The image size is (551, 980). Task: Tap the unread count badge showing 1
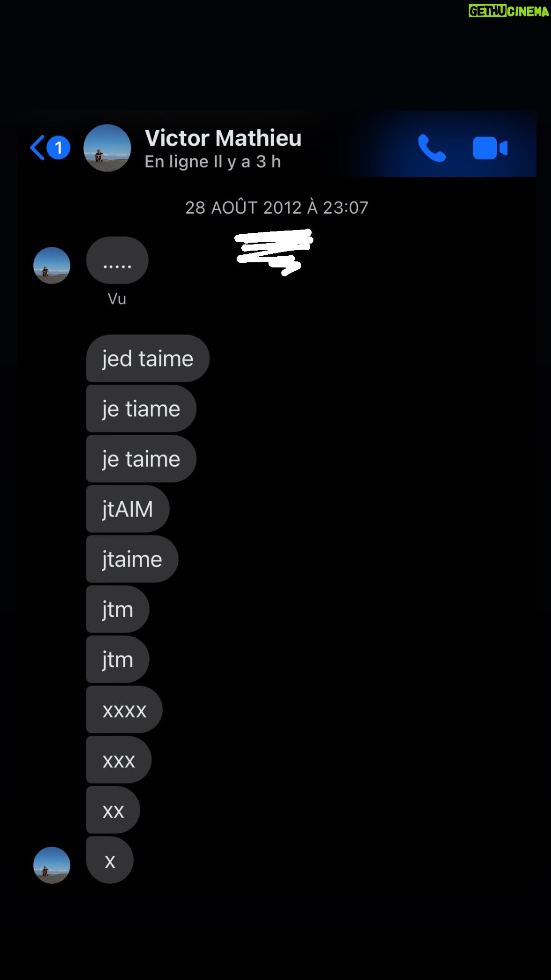(x=58, y=148)
